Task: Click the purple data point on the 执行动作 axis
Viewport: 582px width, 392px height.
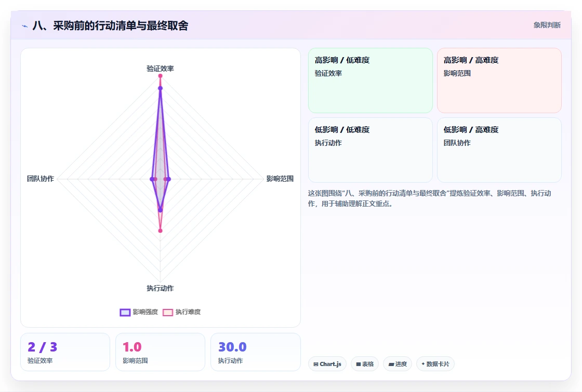Action: (x=161, y=210)
